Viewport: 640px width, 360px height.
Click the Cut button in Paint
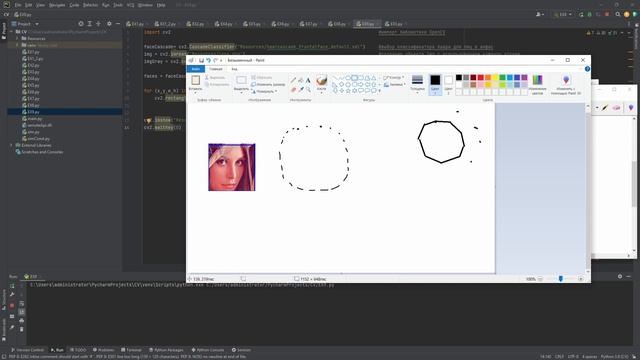(x=215, y=77)
